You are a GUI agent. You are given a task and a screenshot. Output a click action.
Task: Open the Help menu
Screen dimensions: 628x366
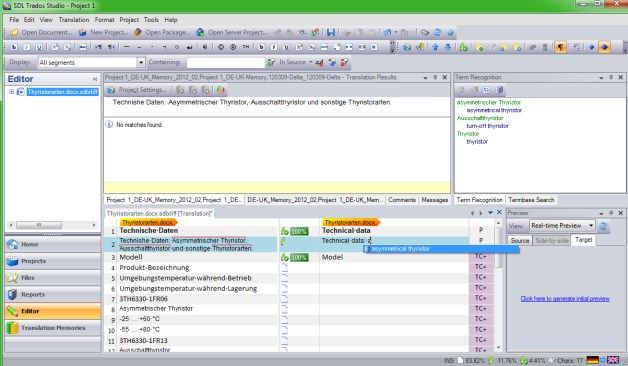pyautogui.click(x=171, y=20)
